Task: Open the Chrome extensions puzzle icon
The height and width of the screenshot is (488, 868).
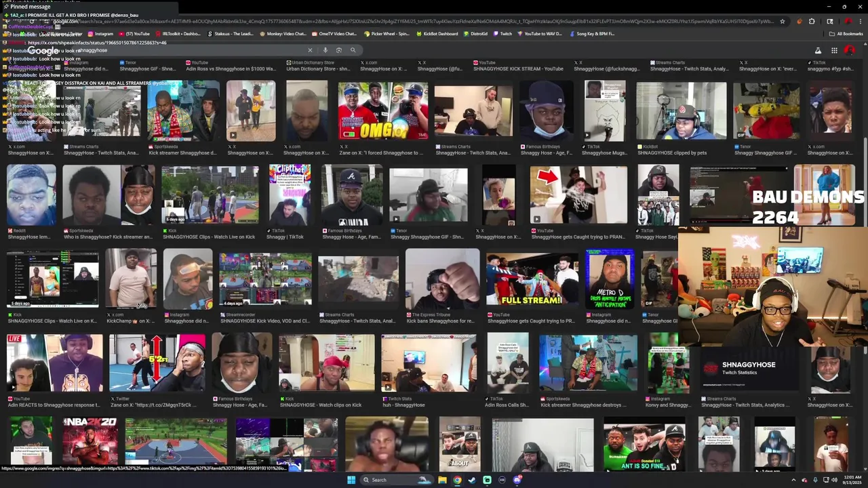Action: pyautogui.click(x=812, y=21)
